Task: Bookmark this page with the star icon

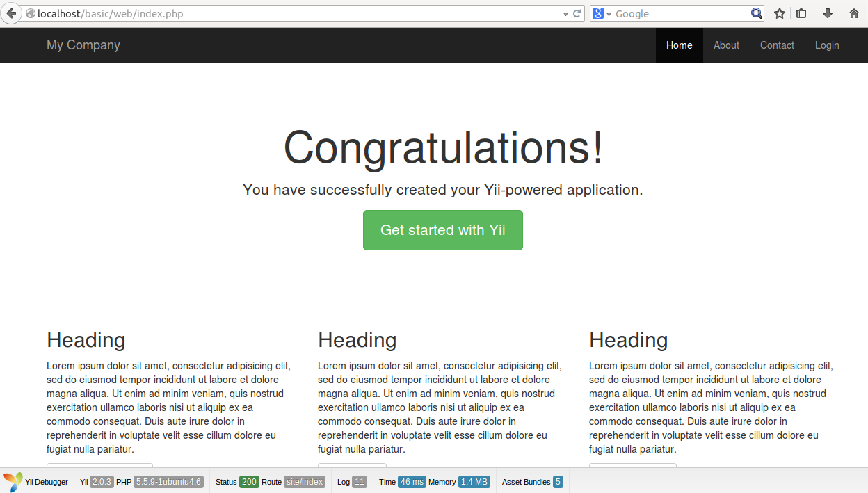Action: (779, 13)
